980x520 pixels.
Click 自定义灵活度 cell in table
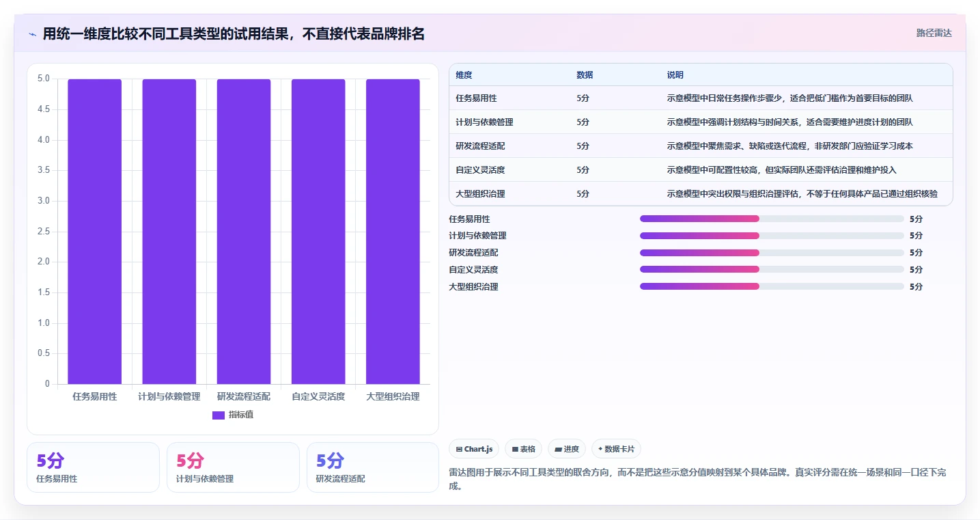[480, 170]
